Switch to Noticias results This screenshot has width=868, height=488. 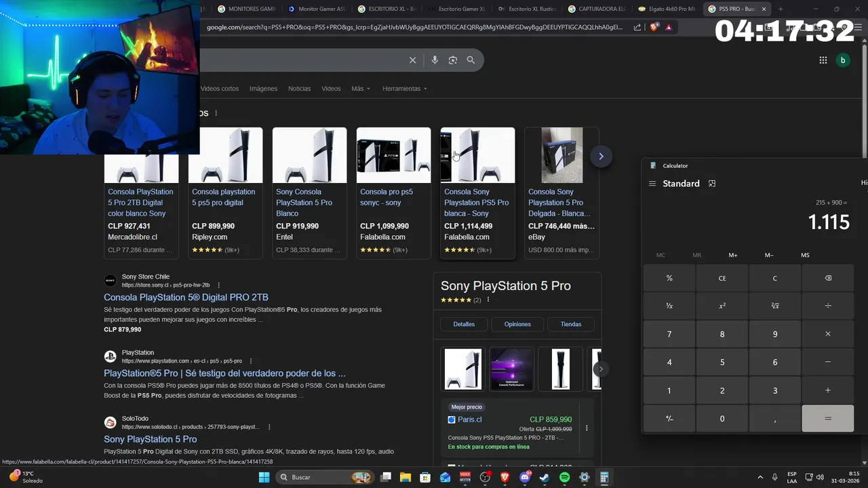coord(299,89)
